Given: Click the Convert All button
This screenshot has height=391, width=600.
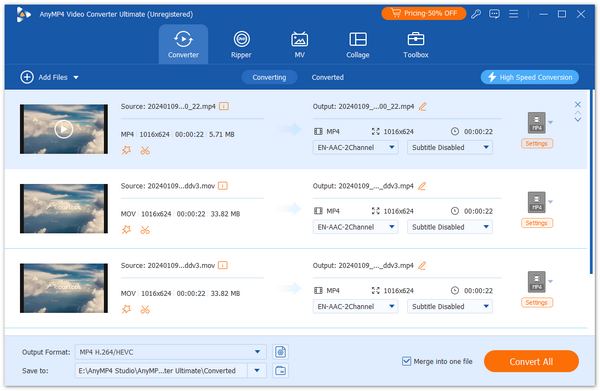Looking at the screenshot, I should tap(531, 362).
